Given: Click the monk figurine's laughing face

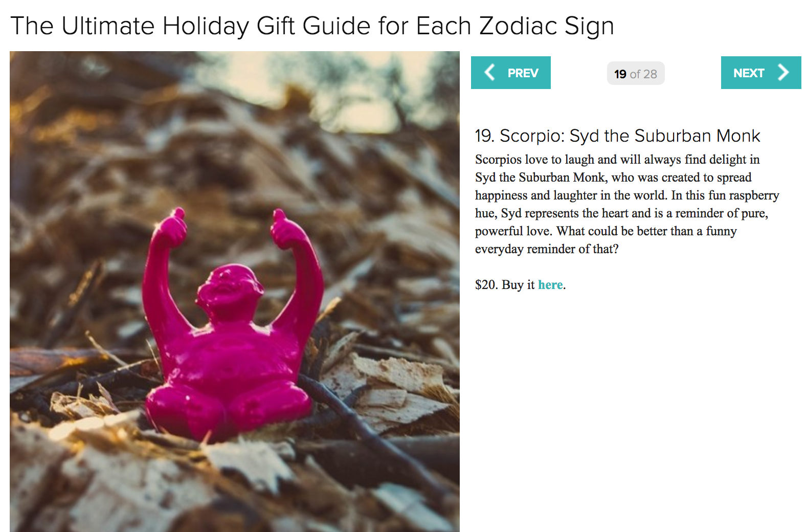Looking at the screenshot, I should pos(230,289).
